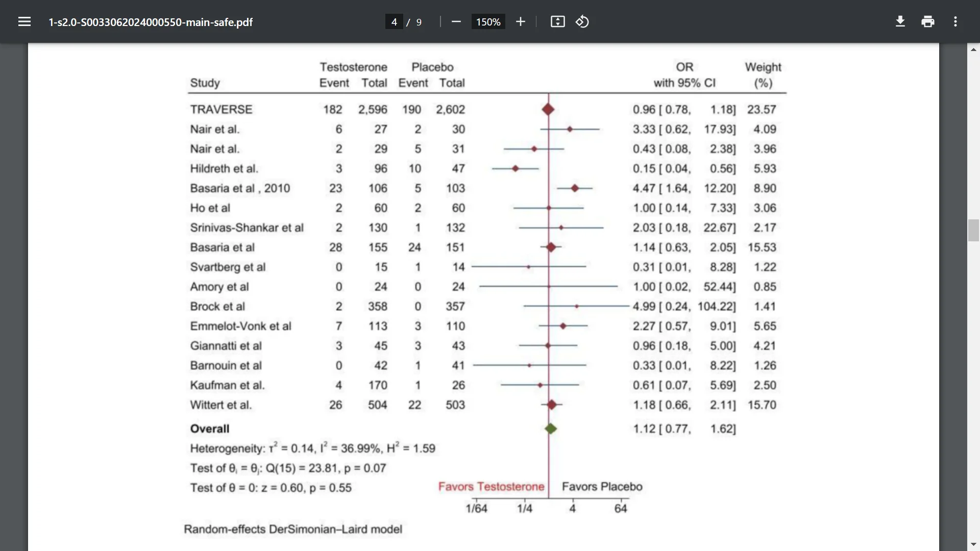Click the zoom out minus button

[x=456, y=22]
